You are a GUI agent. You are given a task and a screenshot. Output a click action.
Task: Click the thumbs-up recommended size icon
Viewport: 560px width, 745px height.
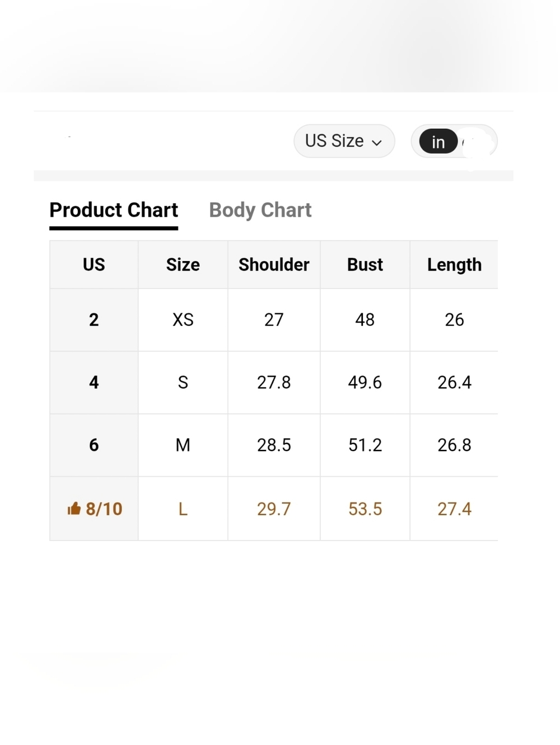[74, 509]
